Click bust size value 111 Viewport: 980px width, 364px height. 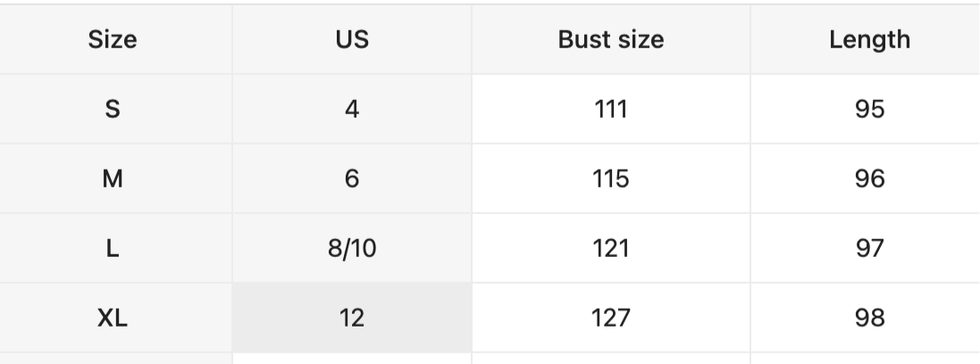(611, 109)
